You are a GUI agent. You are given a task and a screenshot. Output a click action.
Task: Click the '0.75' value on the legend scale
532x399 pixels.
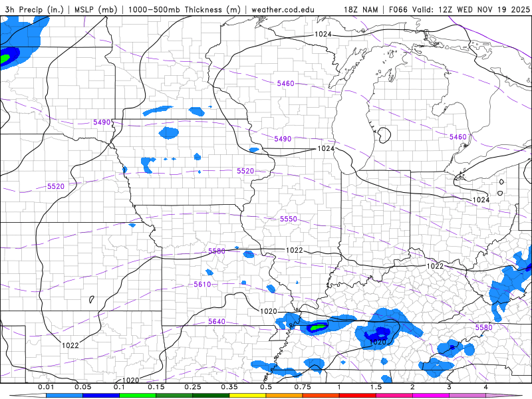click(x=303, y=387)
